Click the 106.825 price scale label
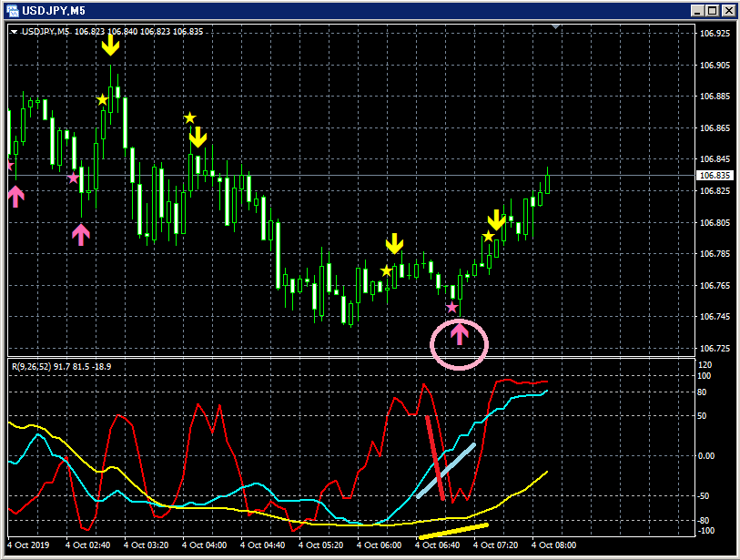740x560 pixels. pos(715,190)
